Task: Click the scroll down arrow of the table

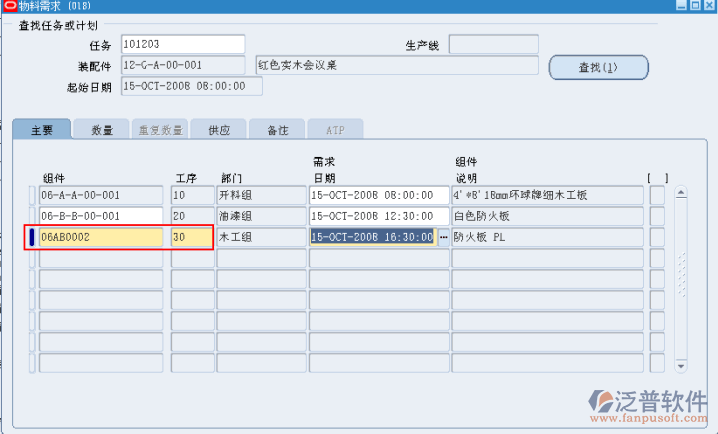Action: (x=681, y=364)
